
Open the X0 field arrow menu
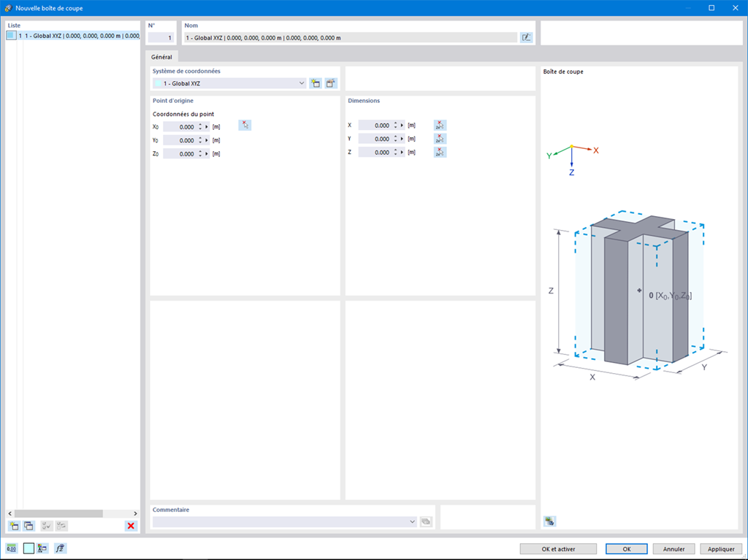click(207, 127)
